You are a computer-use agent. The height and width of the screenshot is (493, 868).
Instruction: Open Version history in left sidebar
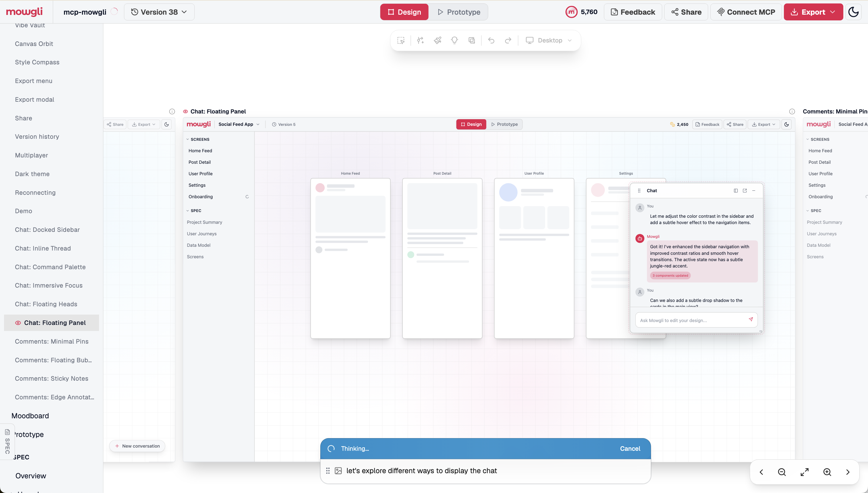coord(37,136)
